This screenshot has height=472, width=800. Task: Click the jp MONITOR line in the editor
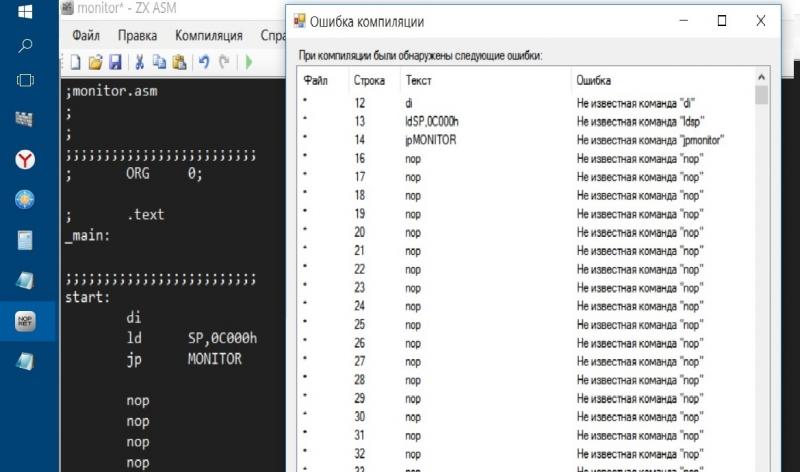click(x=185, y=359)
